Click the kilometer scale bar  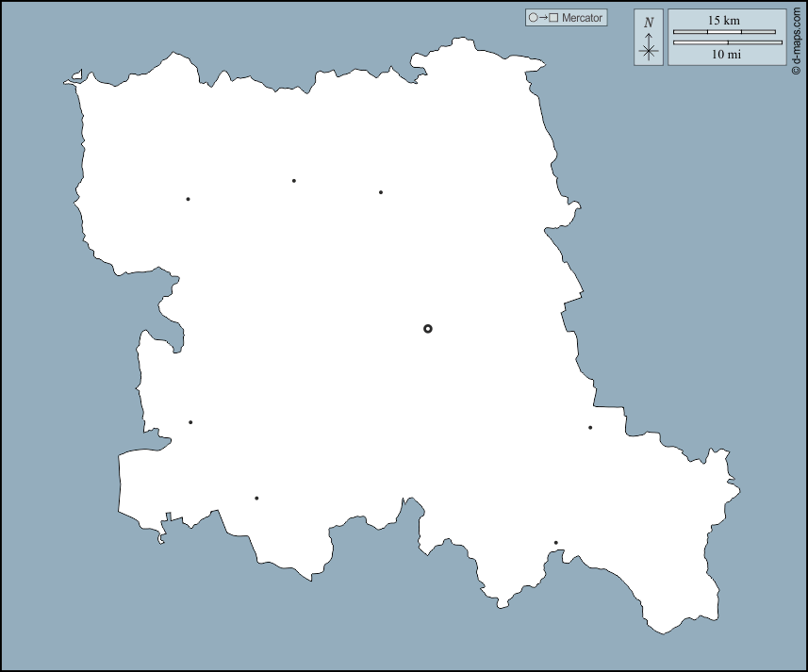724,32
